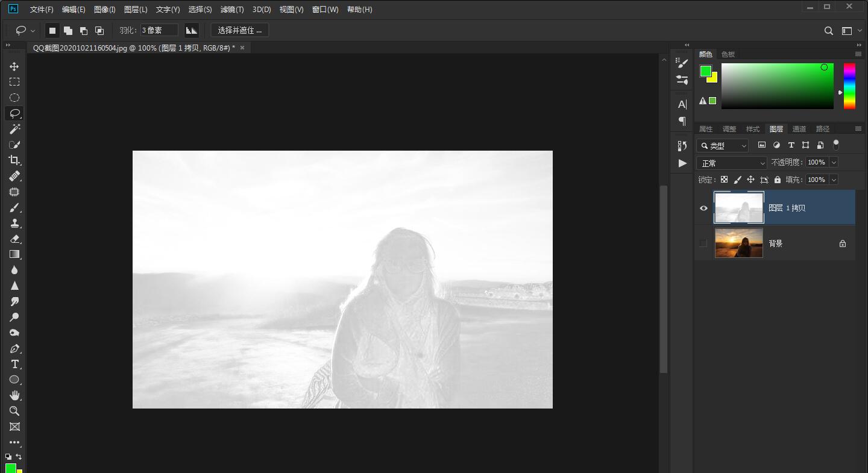
Task: Select the Gradient tool
Action: pos(14,254)
